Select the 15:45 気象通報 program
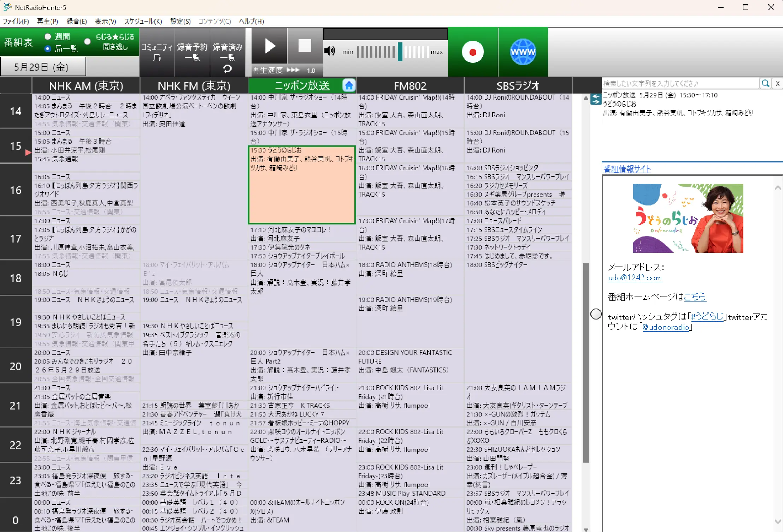This screenshot has height=532, width=784. (86, 163)
